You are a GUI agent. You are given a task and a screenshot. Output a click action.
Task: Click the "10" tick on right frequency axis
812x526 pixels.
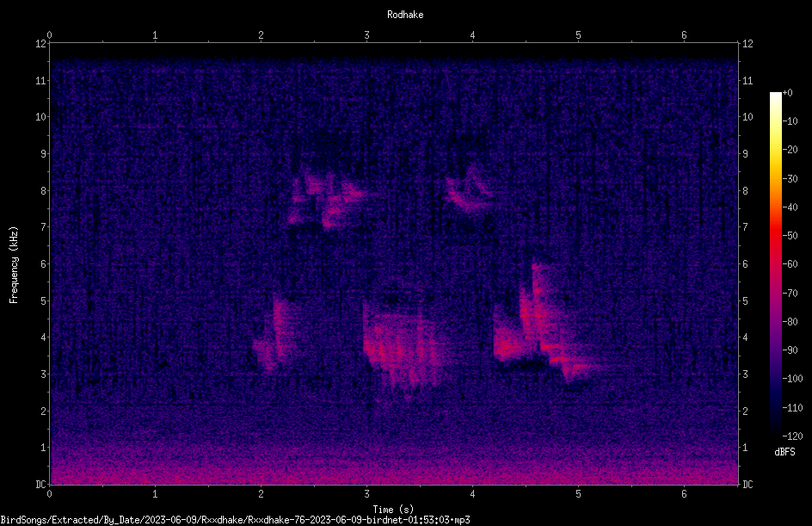pyautogui.click(x=747, y=117)
